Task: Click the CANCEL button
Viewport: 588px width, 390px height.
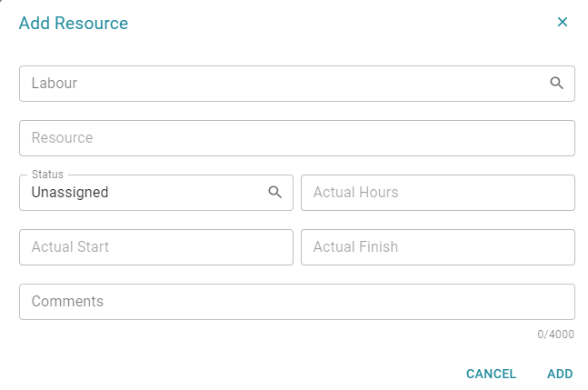Action: [x=491, y=374]
